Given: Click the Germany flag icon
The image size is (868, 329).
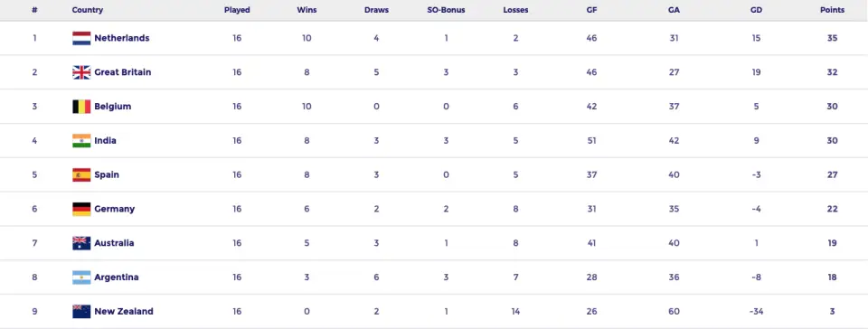Looking at the screenshot, I should [81, 209].
